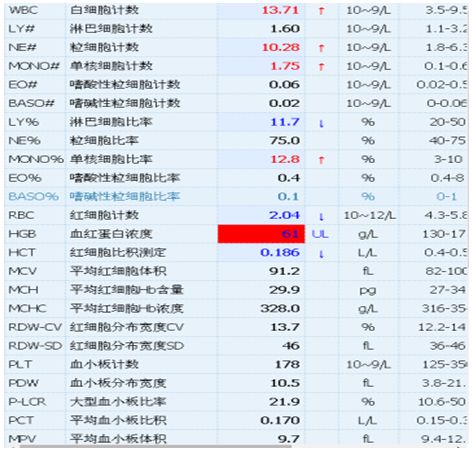
Task: Select the PCT value 0.170
Action: point(280,420)
